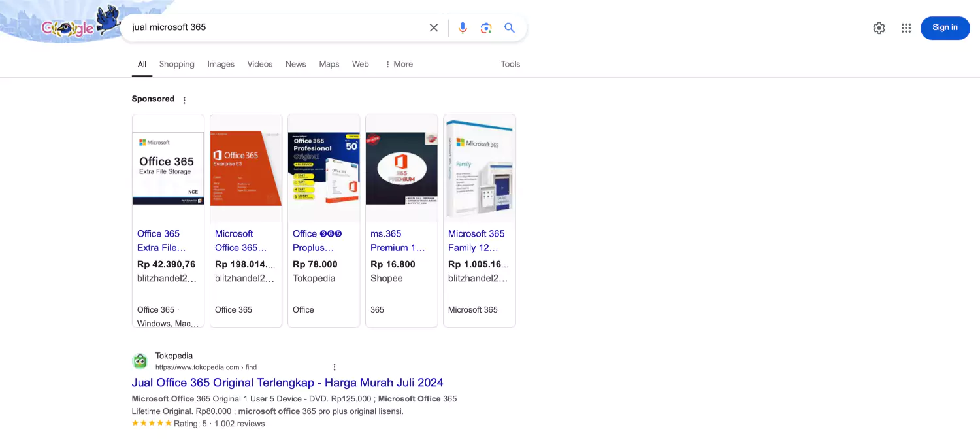
Task: Click the Sign in button
Action: [945, 27]
